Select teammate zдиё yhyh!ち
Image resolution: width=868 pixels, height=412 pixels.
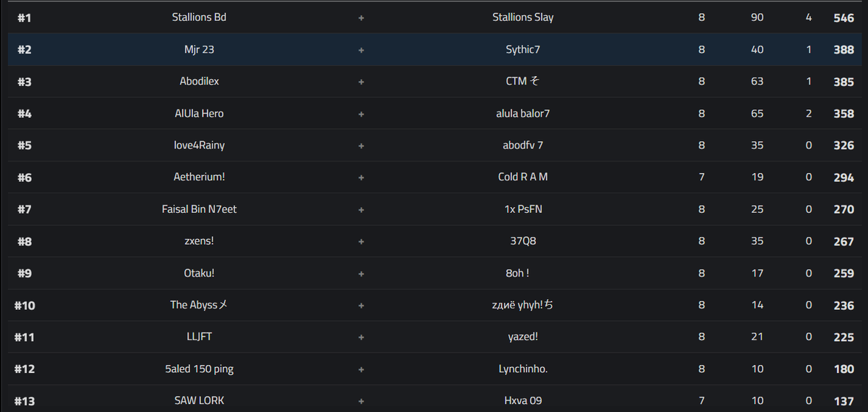point(523,305)
